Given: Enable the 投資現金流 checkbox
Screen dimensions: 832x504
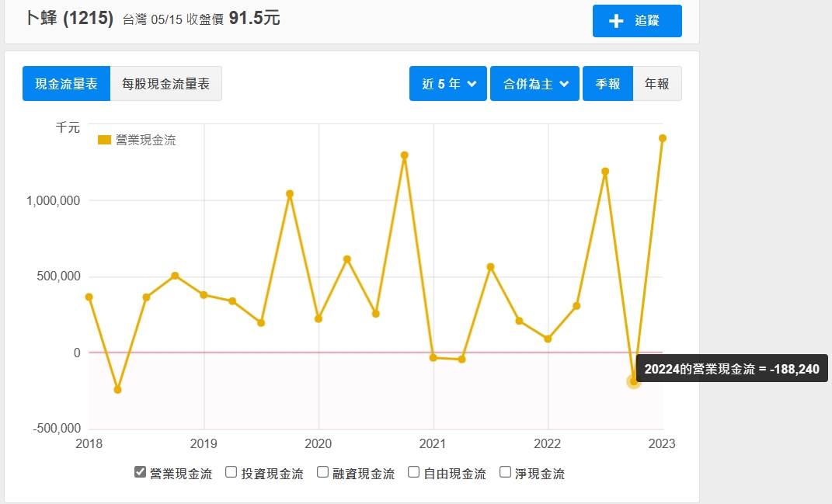Looking at the screenshot, I should coord(231,471).
